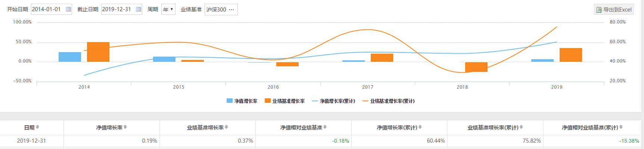Viewport: 644px width, 149px height.
Task: Open the 周期 period dropdown
Action: pyautogui.click(x=168, y=9)
